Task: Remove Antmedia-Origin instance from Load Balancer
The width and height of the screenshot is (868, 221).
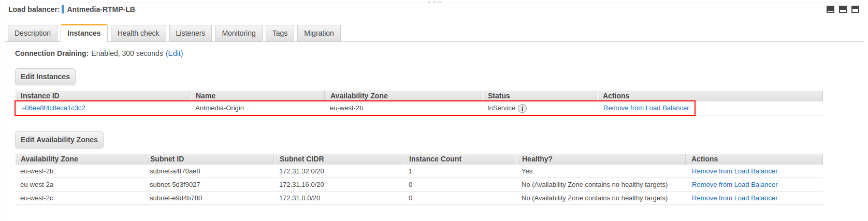Action: (x=646, y=108)
